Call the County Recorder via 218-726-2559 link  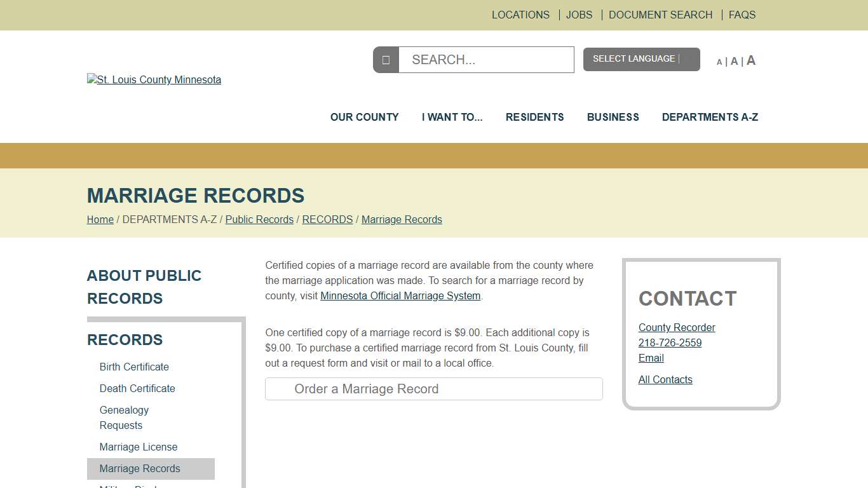[x=670, y=342]
